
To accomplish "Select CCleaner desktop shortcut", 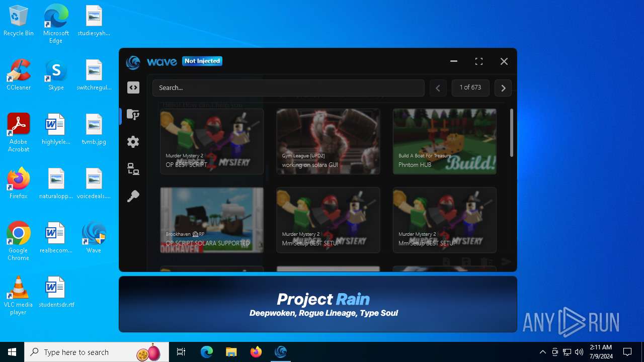I will tap(19, 75).
